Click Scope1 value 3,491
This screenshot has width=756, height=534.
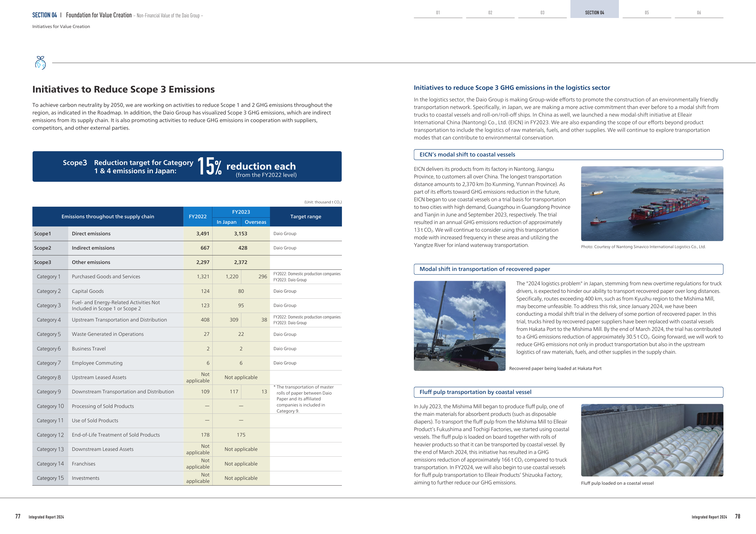coord(203,234)
